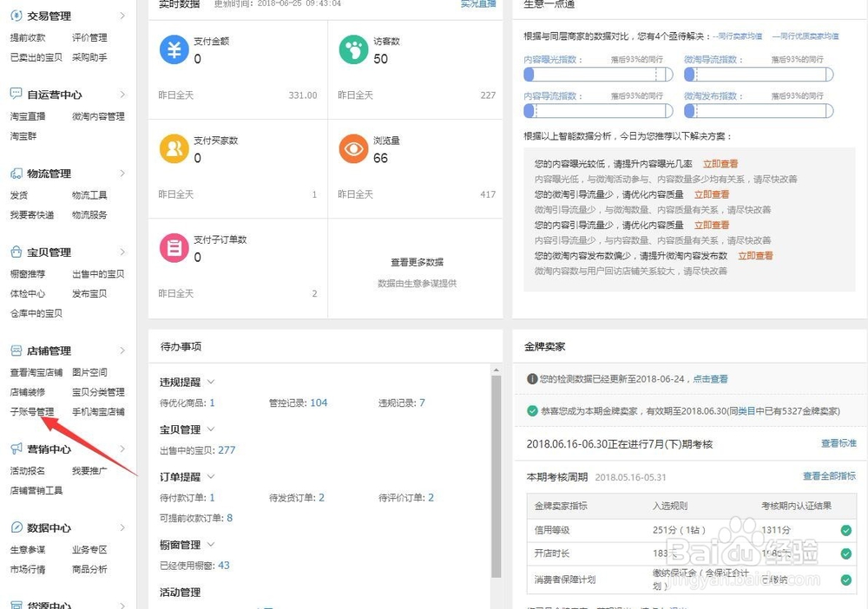The image size is (868, 609).
Task: Click 查看更多数据 in the data panel
Action: point(417,262)
